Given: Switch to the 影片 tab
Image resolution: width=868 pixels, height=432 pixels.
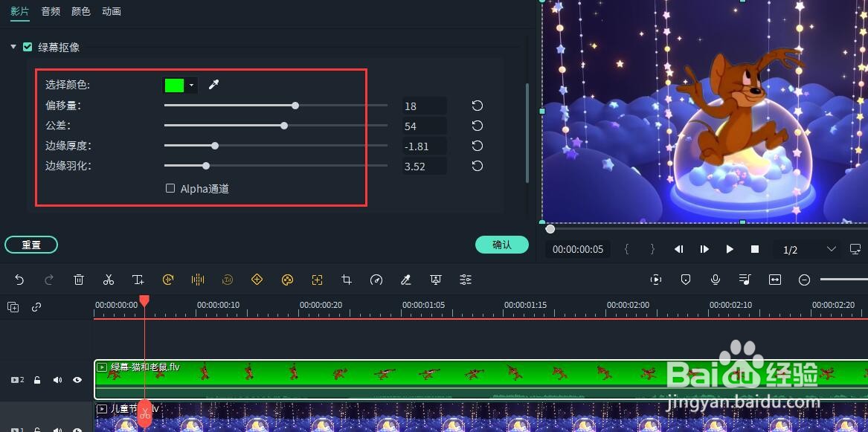Looking at the screenshot, I should point(19,11).
